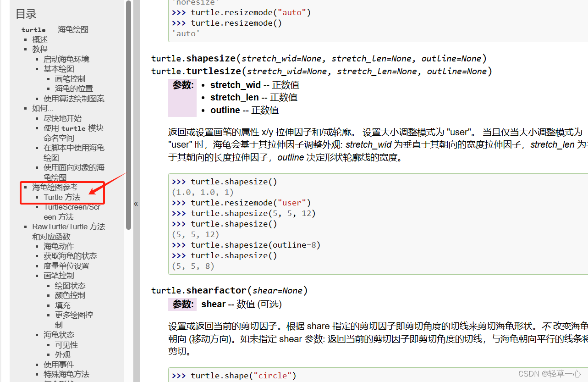Open the 可见性 link
Viewport: 588px width, 382px height.
point(66,345)
